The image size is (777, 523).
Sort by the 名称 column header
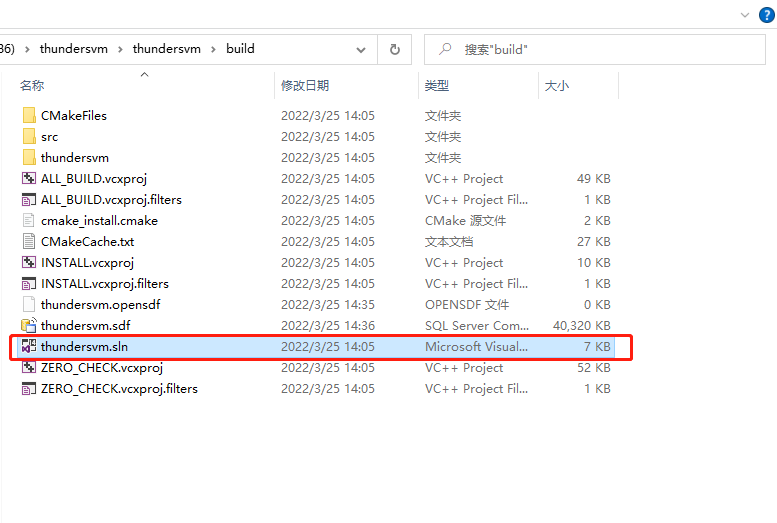point(32,86)
